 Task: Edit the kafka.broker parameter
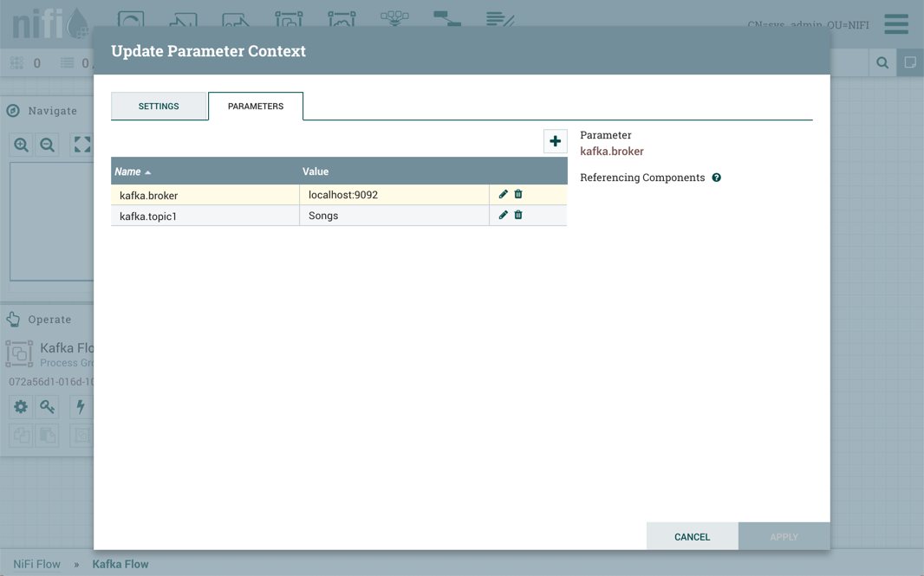[x=503, y=194]
